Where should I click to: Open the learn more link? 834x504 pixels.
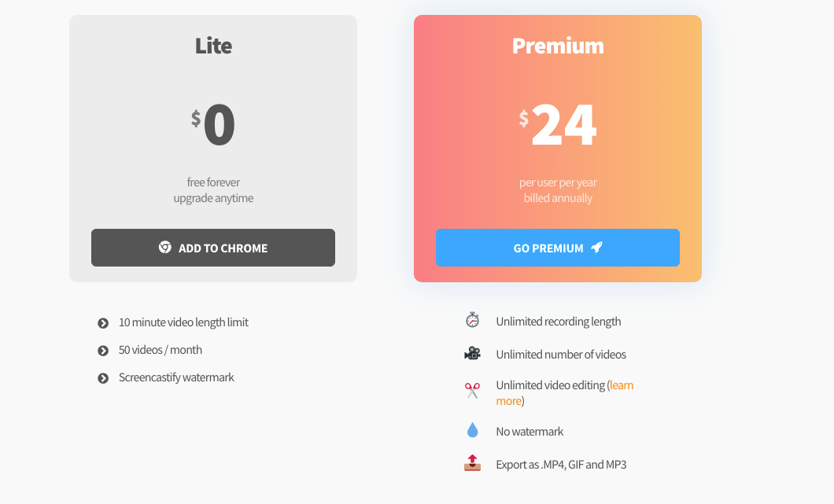(564, 393)
